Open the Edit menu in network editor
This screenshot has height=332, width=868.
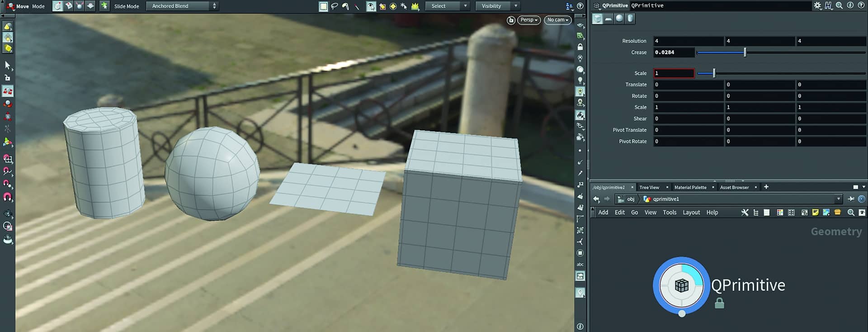[x=619, y=212]
